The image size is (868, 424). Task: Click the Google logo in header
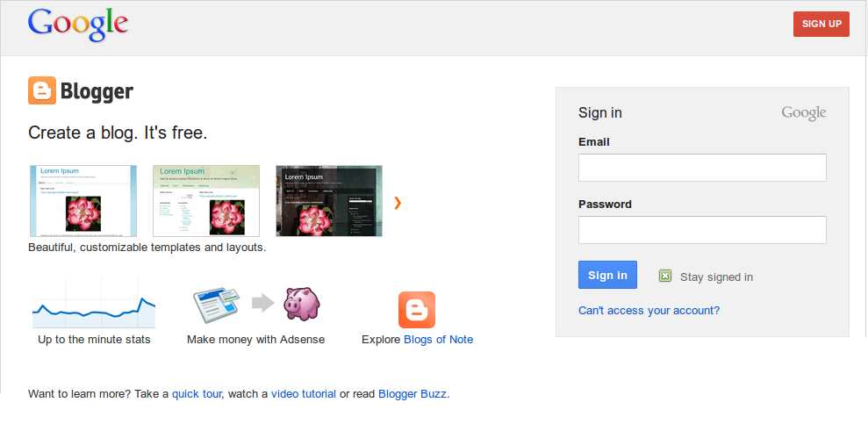78,25
